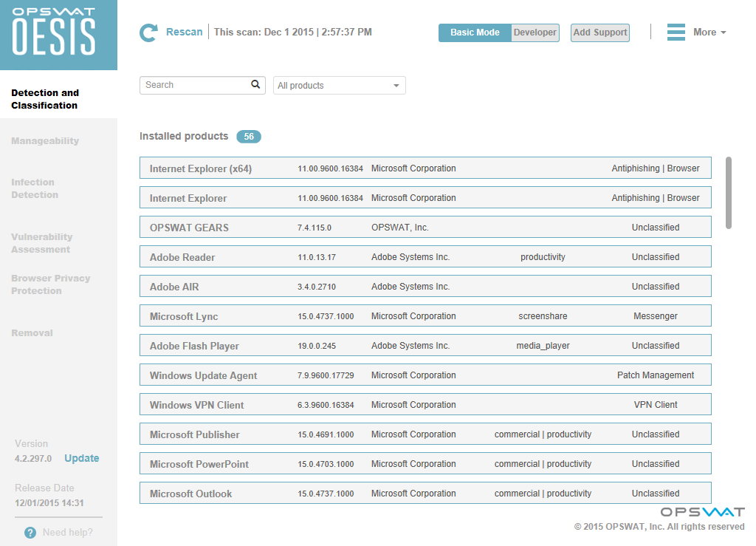Select the Microsoft Publisher row

pyautogui.click(x=425, y=434)
